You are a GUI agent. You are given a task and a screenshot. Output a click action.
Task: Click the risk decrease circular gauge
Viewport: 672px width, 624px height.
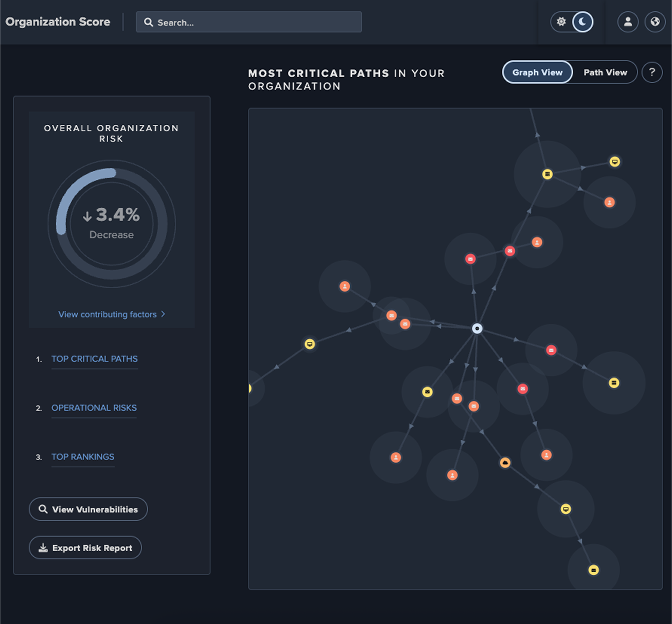[112, 223]
